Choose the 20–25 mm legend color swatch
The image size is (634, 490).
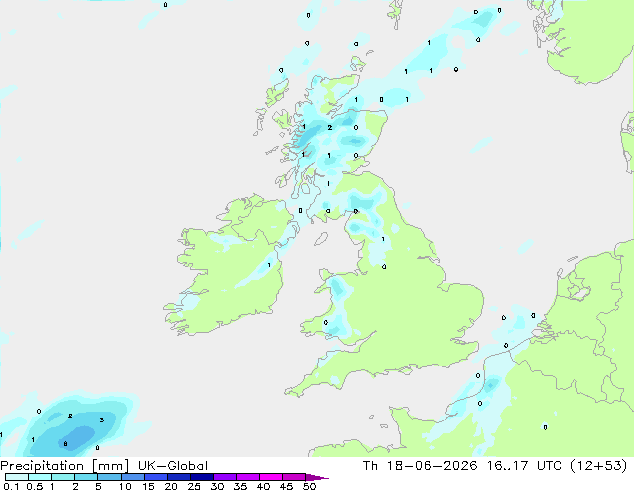click(x=178, y=477)
